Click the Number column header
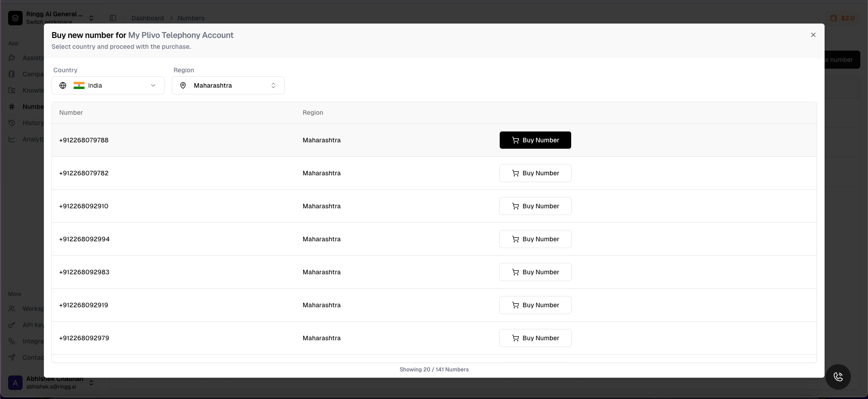 coord(71,113)
